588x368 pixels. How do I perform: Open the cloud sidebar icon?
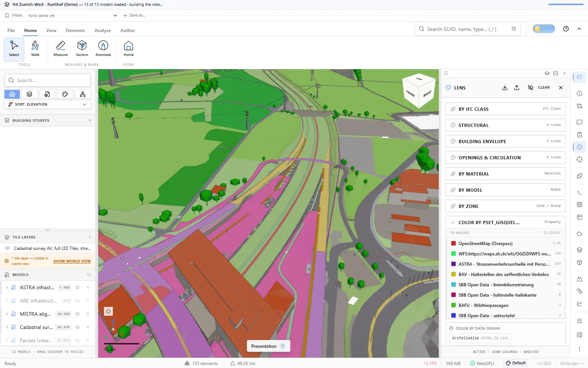click(x=580, y=234)
